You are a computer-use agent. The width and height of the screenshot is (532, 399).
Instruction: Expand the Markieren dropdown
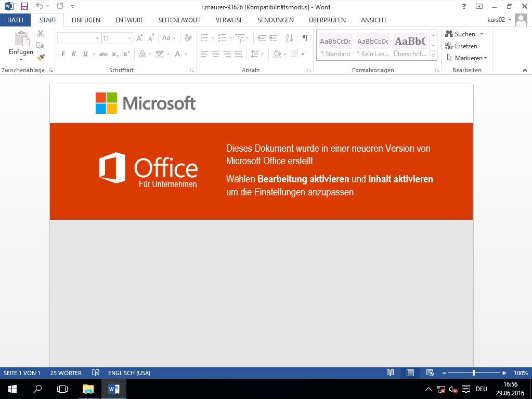pyautogui.click(x=485, y=58)
